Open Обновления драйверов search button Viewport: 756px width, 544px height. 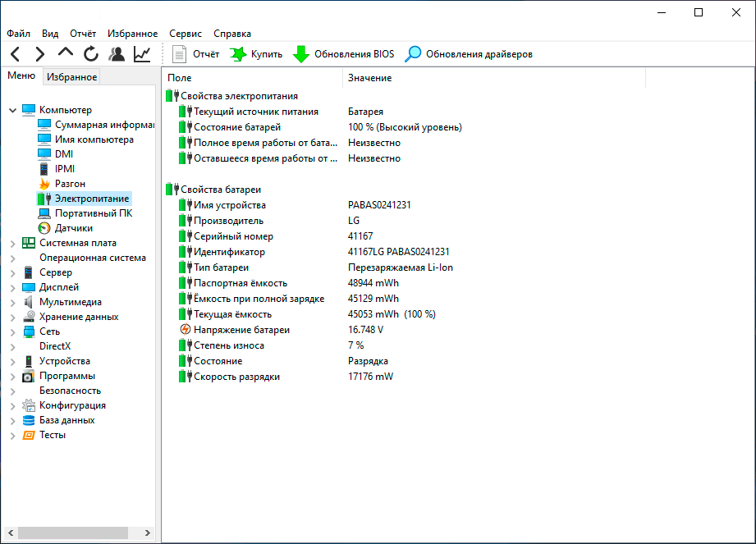click(470, 54)
